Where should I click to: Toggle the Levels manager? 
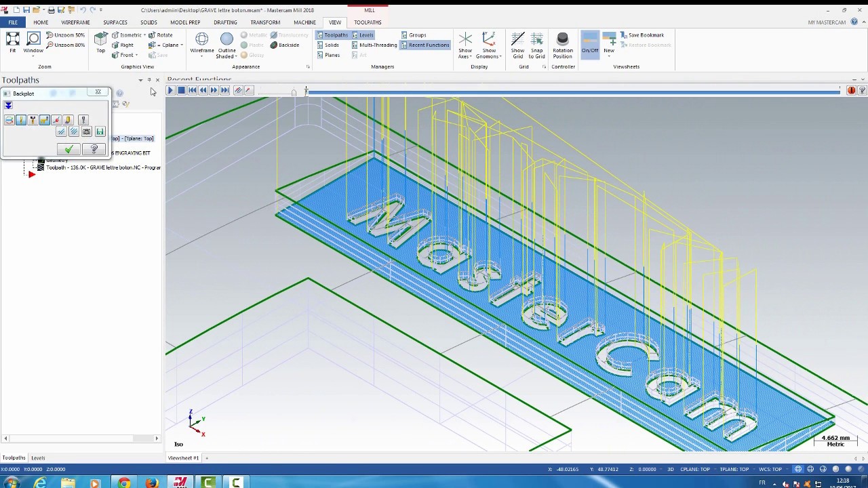[363, 35]
